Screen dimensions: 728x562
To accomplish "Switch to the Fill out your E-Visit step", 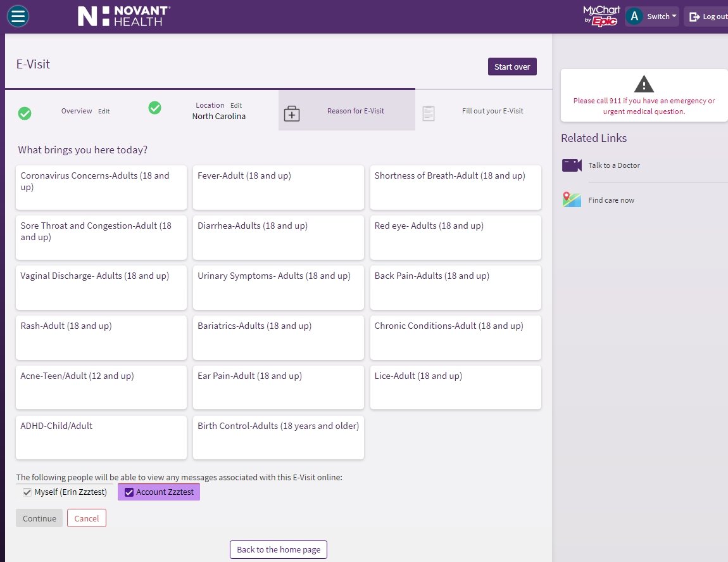I will coord(493,110).
